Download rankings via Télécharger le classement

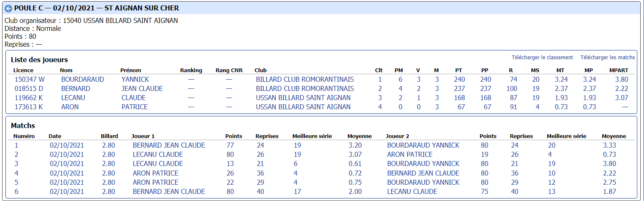tap(542, 58)
